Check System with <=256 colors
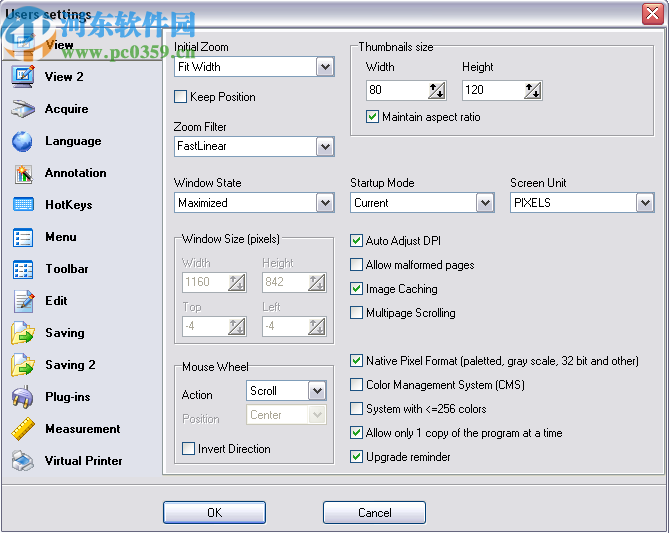669x533 pixels. [x=357, y=409]
